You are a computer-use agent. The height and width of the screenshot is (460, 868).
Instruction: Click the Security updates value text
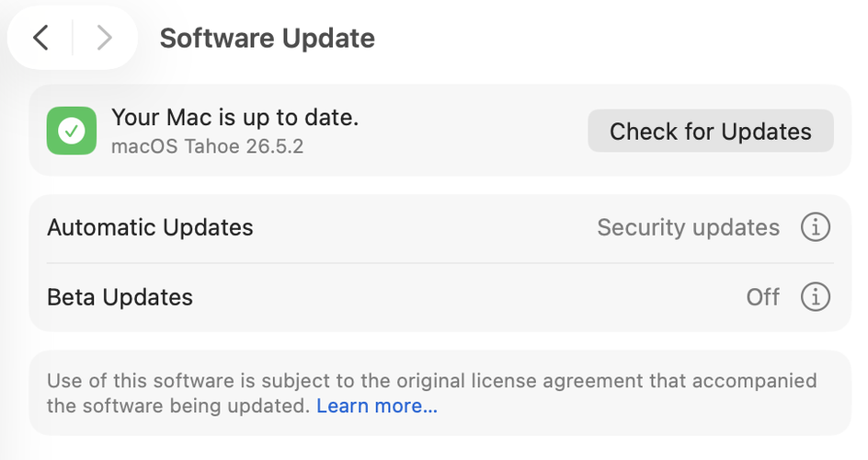pos(688,227)
